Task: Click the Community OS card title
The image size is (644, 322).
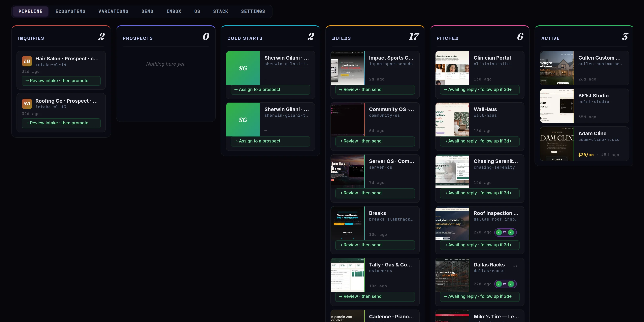Action: (x=391, y=109)
